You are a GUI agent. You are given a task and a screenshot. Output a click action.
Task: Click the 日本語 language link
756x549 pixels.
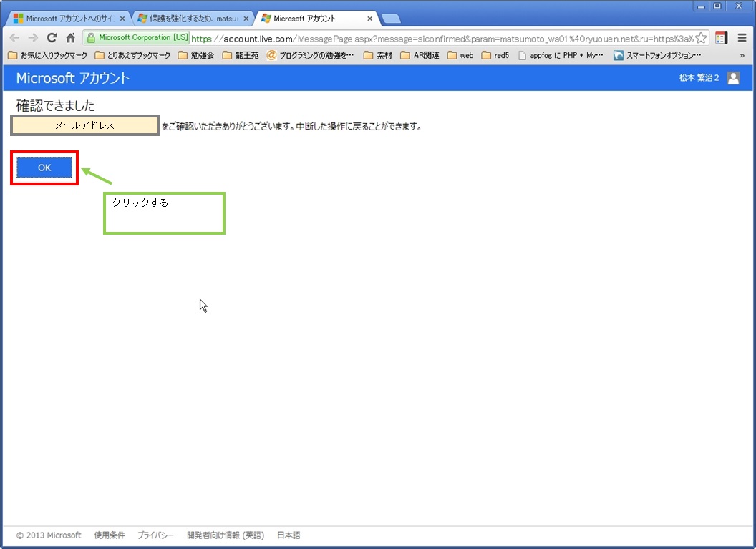pyautogui.click(x=289, y=535)
